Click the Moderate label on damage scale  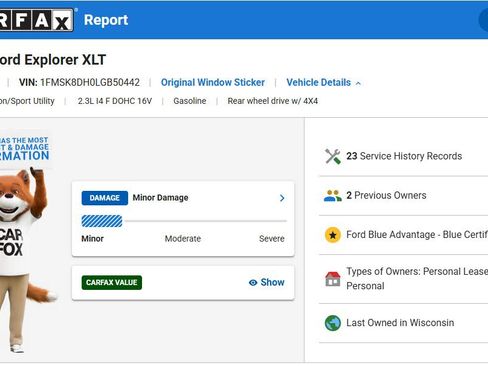pos(183,239)
